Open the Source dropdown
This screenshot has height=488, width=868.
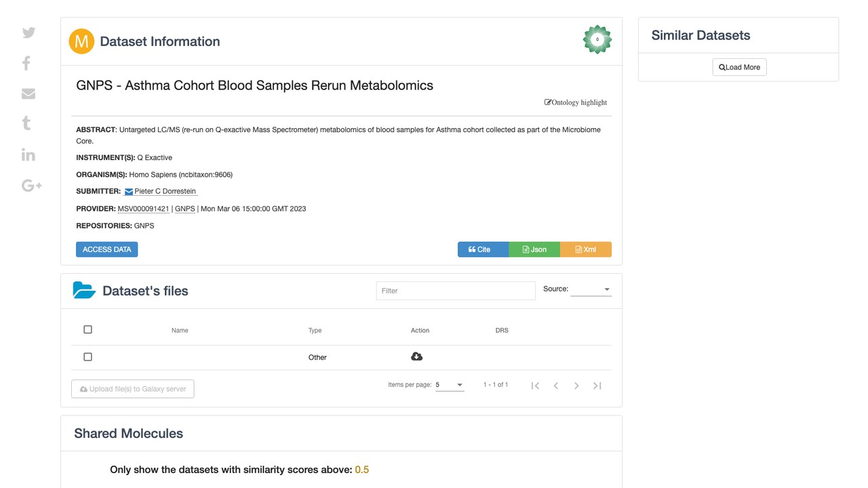(x=591, y=289)
